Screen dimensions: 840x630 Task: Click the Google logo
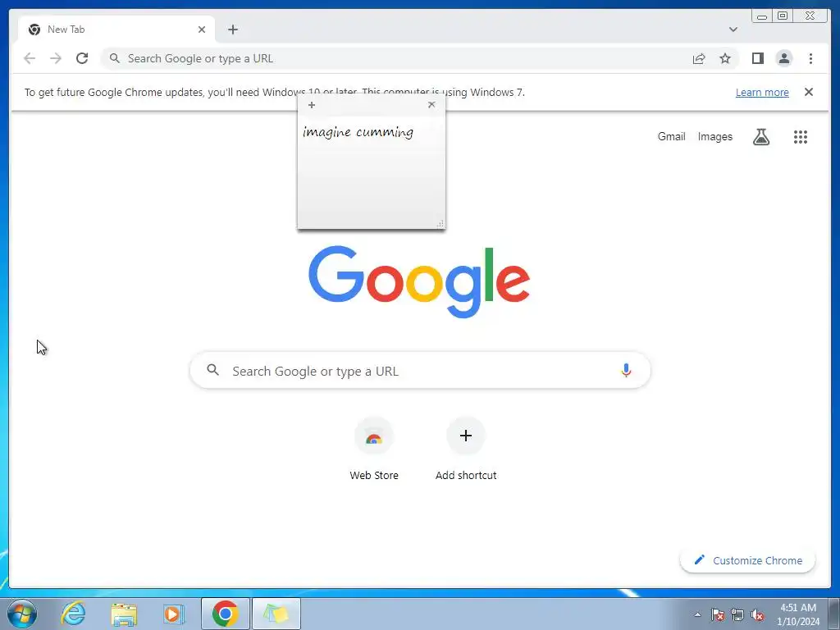pos(419,282)
